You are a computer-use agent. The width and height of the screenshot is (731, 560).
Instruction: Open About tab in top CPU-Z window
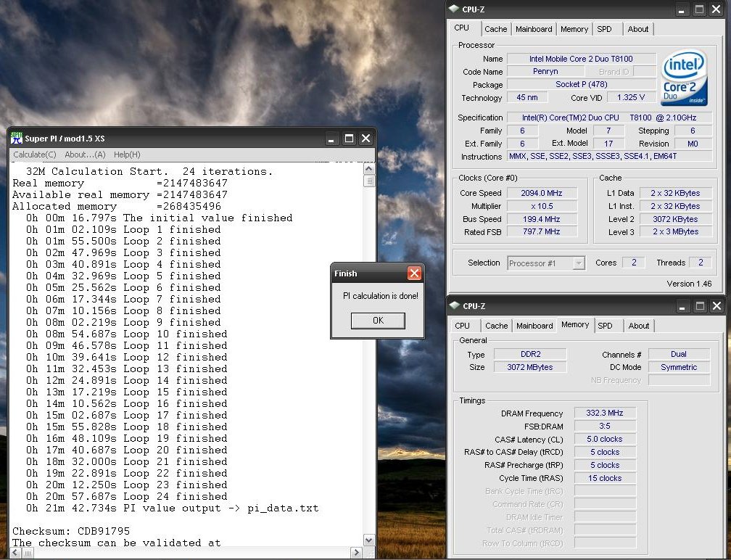[637, 29]
